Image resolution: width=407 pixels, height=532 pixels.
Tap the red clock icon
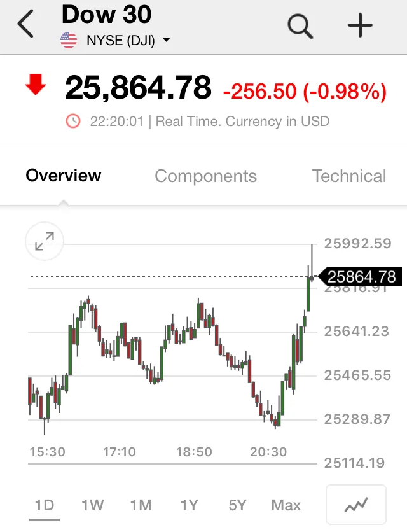73,121
